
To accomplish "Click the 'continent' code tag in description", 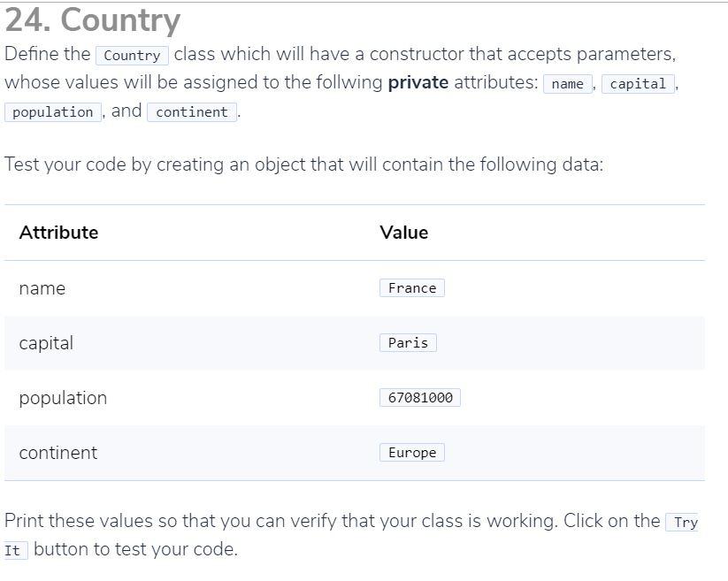I will (192, 111).
